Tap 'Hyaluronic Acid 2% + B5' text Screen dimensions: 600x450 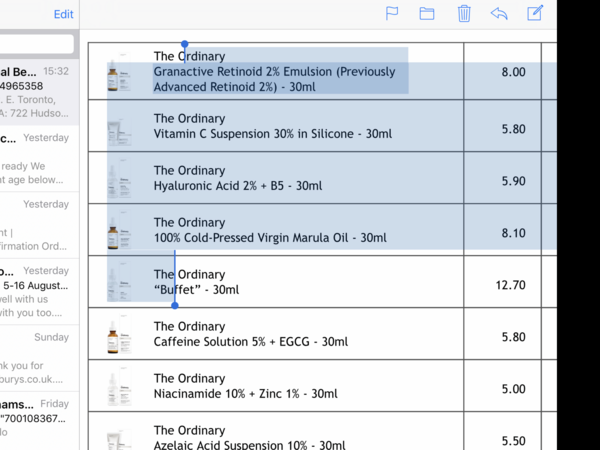218,186
